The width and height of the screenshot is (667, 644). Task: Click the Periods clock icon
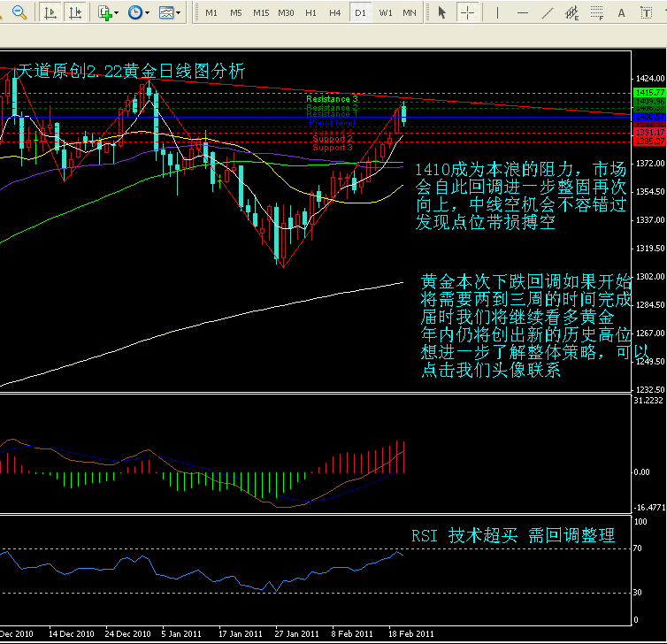click(x=135, y=12)
